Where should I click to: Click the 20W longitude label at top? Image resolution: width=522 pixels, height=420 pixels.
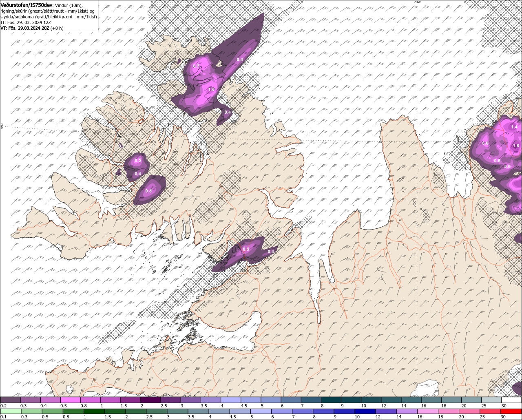(x=417, y=2)
